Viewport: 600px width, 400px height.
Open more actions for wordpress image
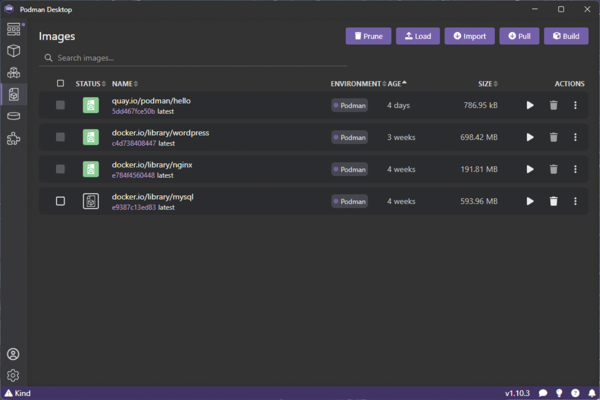point(575,137)
